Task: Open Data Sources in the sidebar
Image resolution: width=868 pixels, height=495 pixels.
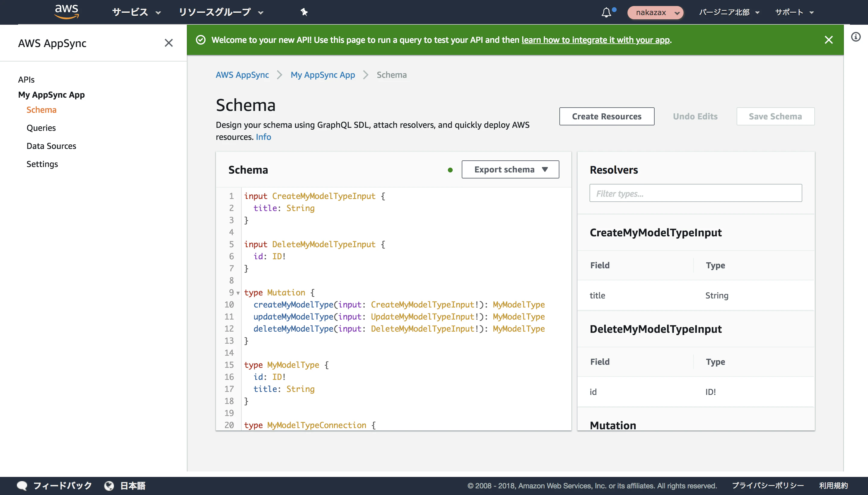Action: point(51,146)
